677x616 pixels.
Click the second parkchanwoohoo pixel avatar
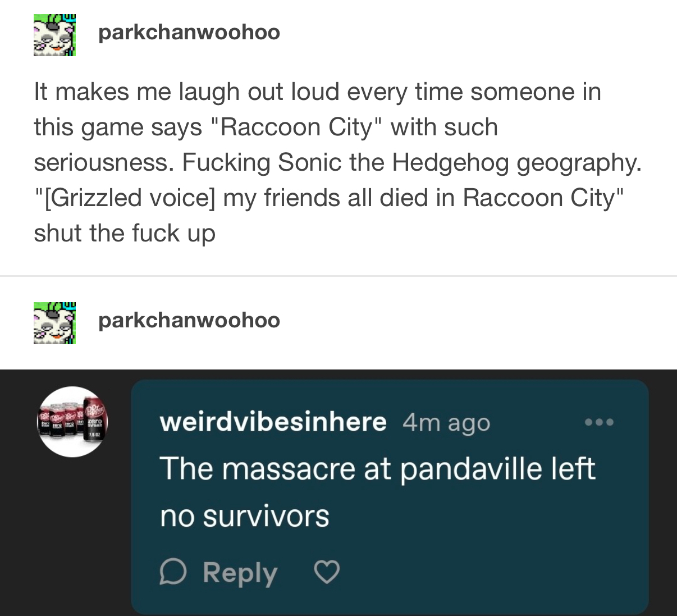54,323
